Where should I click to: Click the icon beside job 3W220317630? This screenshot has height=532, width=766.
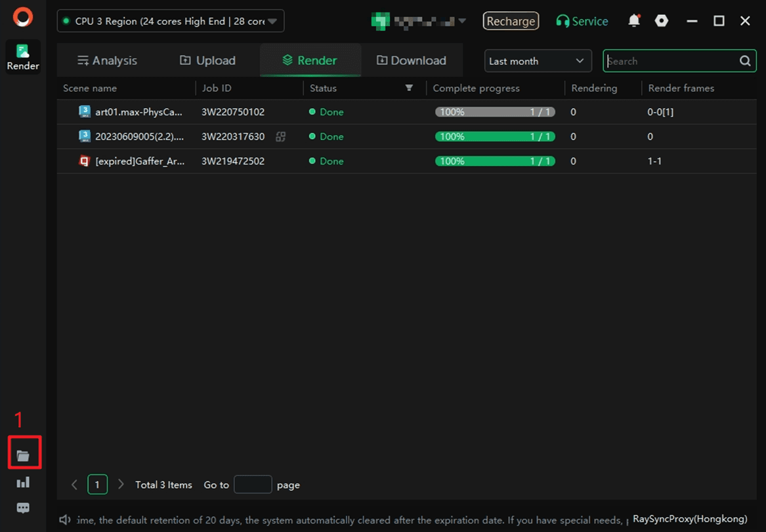pyautogui.click(x=280, y=136)
